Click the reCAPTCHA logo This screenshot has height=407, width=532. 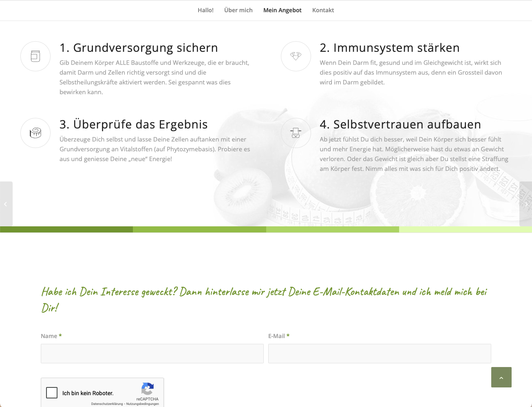tap(148, 389)
